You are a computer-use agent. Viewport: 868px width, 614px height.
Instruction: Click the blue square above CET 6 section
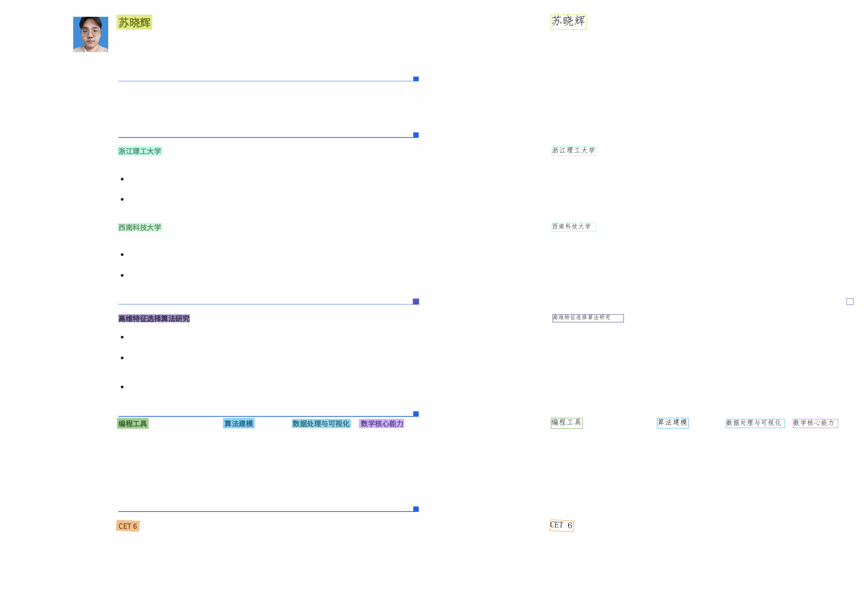[x=415, y=509]
